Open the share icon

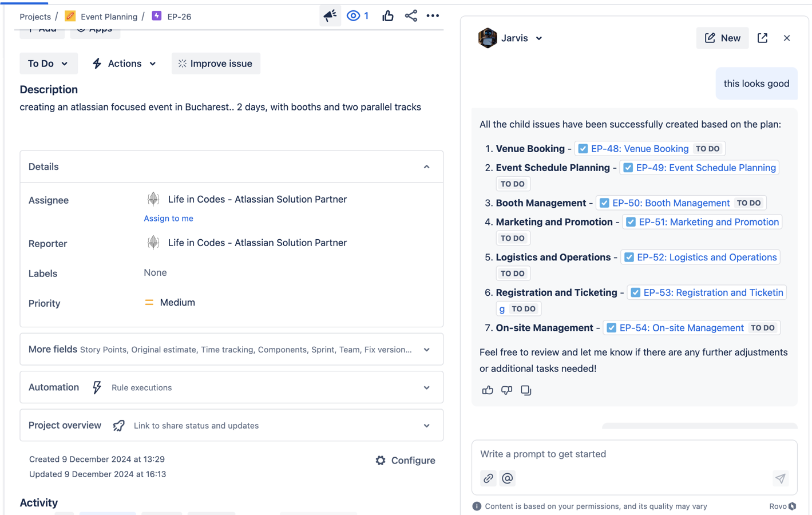point(411,16)
